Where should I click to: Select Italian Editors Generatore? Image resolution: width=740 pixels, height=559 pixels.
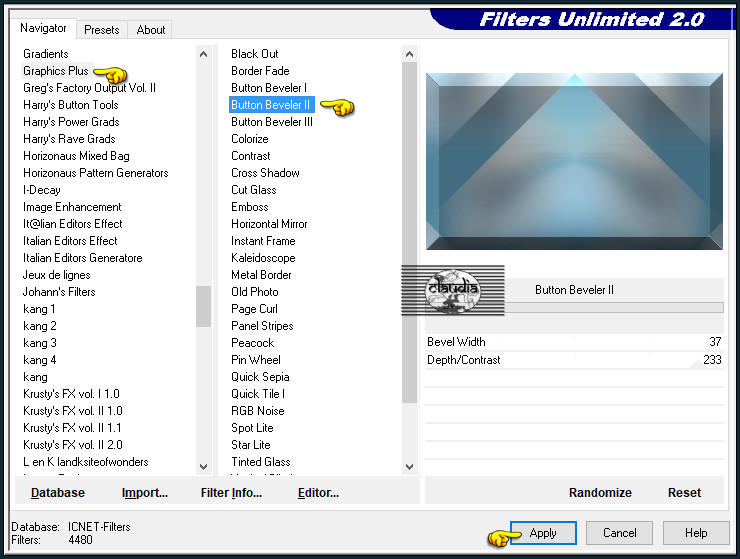point(83,258)
